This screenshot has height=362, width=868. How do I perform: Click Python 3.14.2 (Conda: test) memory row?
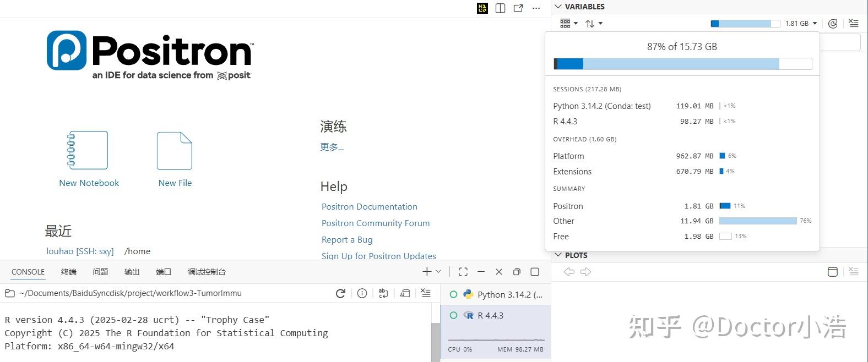[x=682, y=106]
